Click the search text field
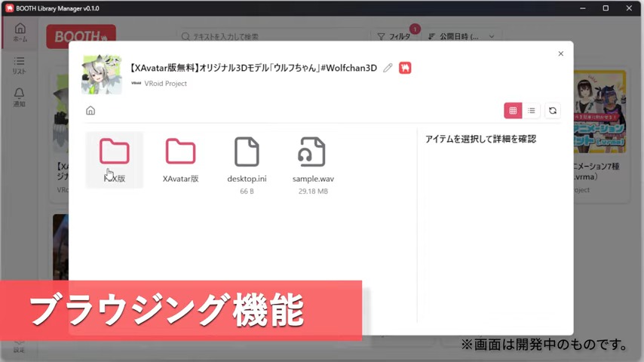This screenshot has height=362, width=644. [x=271, y=36]
